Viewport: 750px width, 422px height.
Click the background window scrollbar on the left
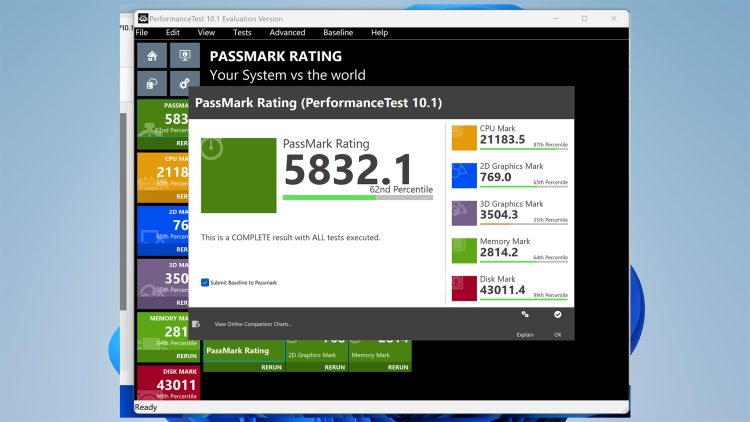coord(123,211)
